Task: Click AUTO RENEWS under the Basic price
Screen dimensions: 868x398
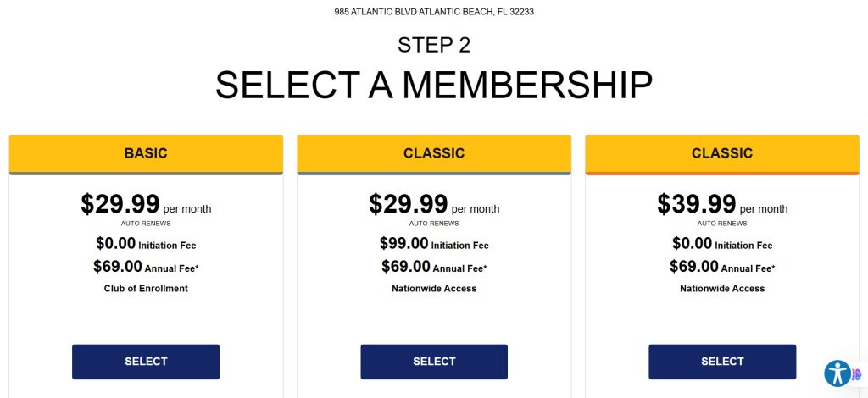Action: [146, 224]
